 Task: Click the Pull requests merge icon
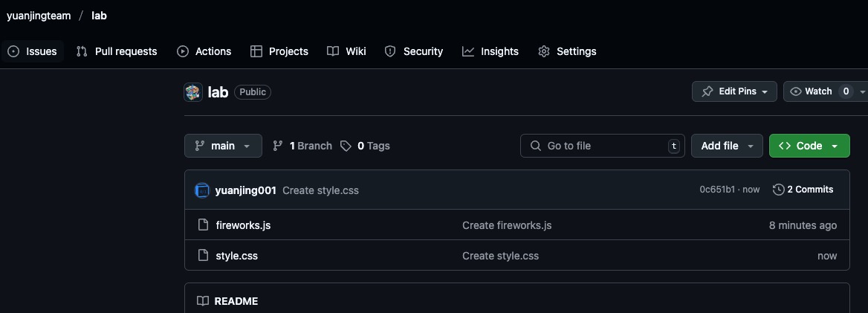tap(82, 51)
